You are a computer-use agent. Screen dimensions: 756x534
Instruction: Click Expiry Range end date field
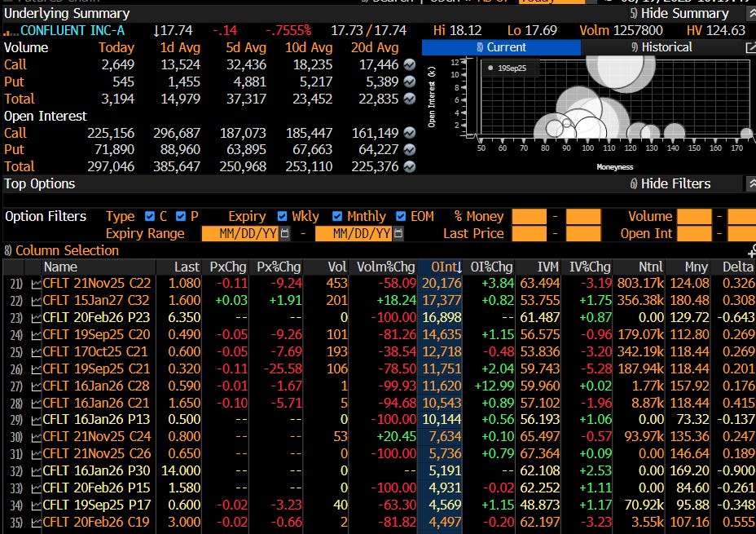(354, 233)
